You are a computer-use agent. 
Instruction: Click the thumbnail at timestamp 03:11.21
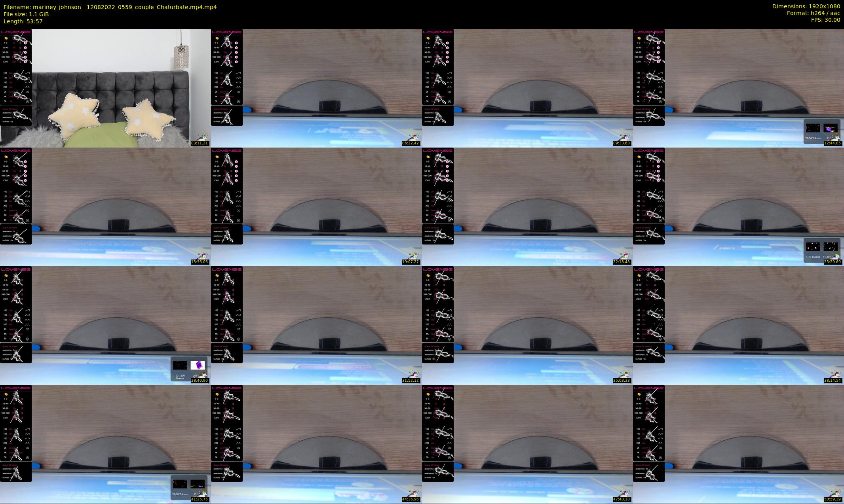tap(105, 88)
